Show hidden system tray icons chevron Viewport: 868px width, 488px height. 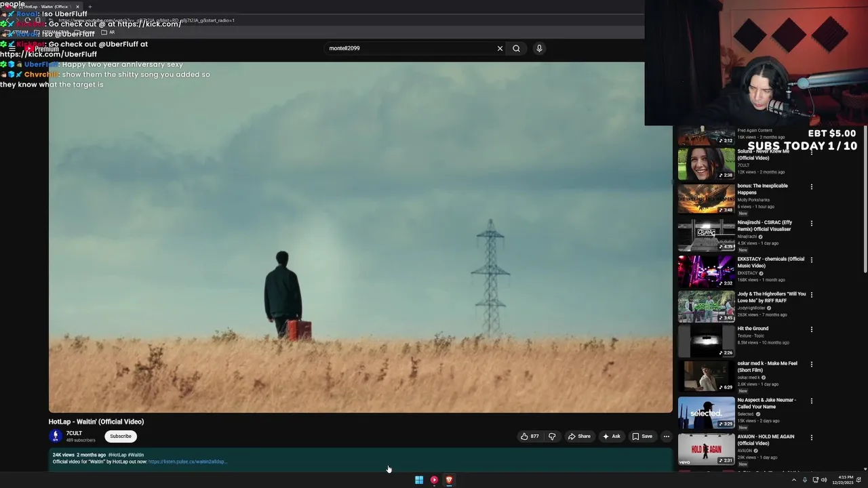(794, 480)
